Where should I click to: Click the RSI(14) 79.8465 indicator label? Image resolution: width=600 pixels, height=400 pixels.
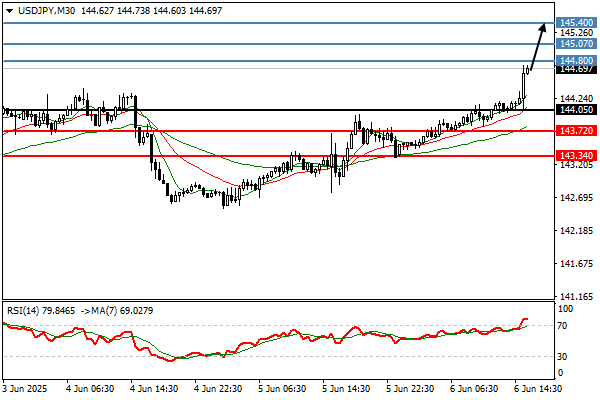[41, 310]
